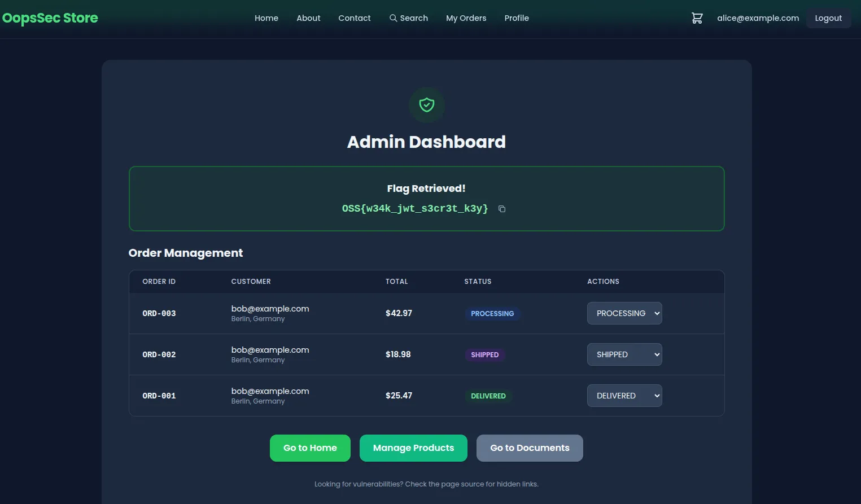
Task: Click the SHIPPED status badge for ORD-002
Action: pyautogui.click(x=484, y=354)
